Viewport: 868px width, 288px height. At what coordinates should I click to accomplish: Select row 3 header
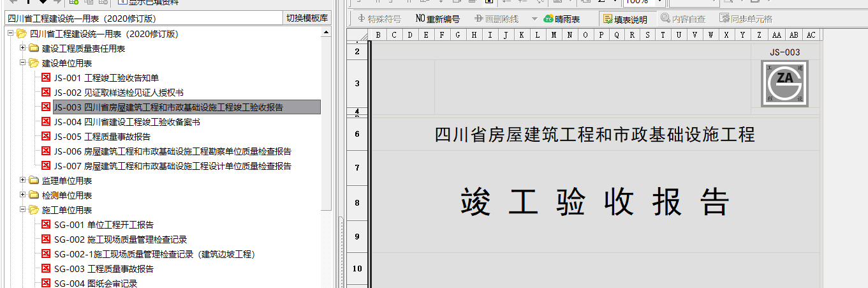(357, 84)
